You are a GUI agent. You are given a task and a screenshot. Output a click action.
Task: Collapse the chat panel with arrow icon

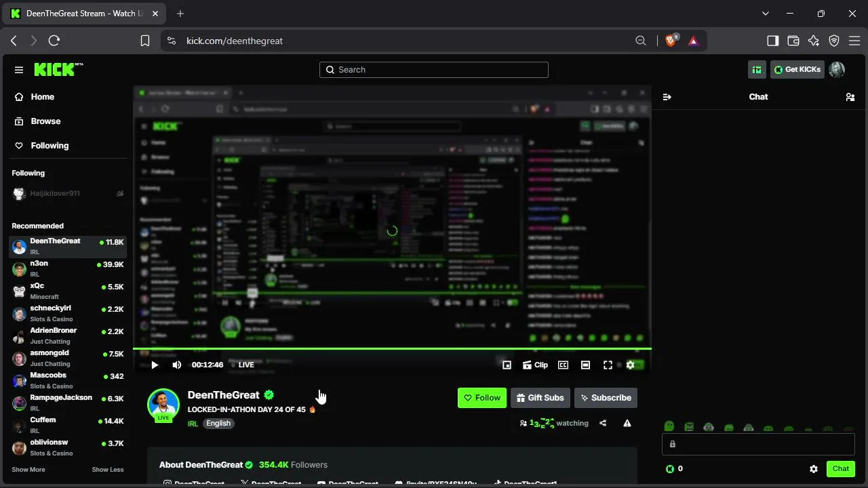point(667,97)
